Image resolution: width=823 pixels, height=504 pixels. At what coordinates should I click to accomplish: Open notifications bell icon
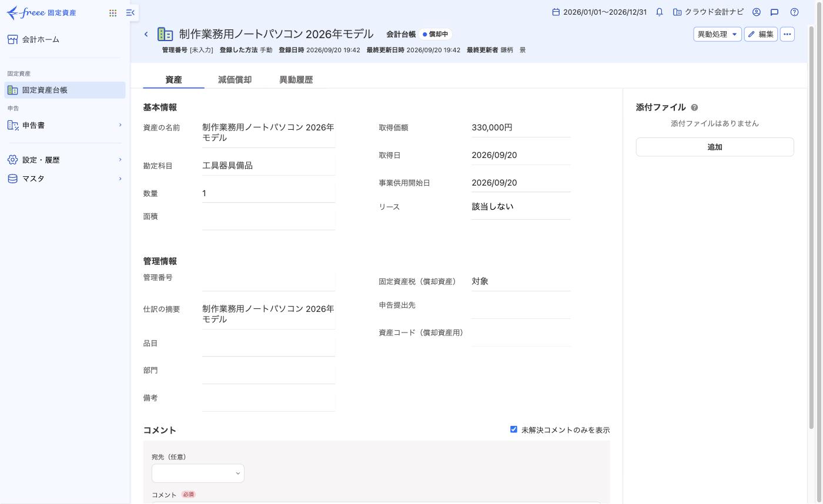[x=660, y=12]
